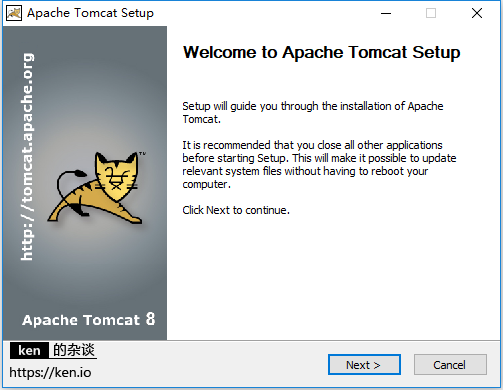Screen dimensions: 503x390
Task: Select the Apache Tomcat 8 sidebar label
Action: (x=89, y=319)
